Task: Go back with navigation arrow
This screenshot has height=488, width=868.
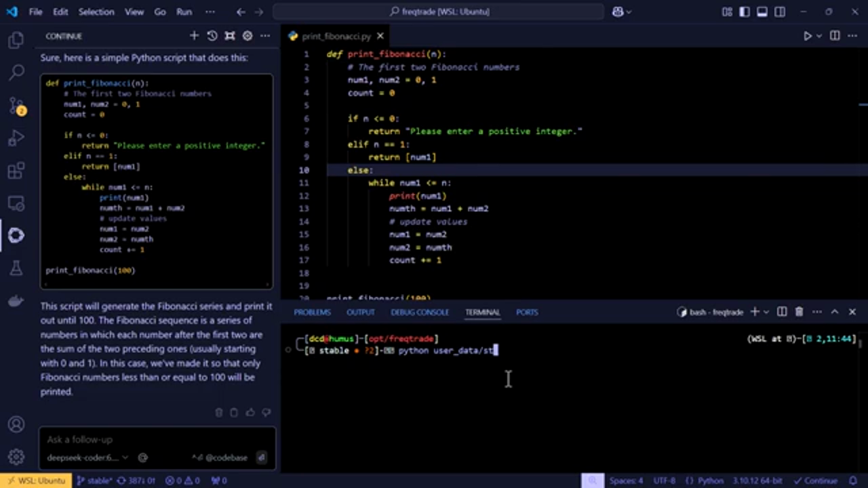Action: pyautogui.click(x=241, y=12)
